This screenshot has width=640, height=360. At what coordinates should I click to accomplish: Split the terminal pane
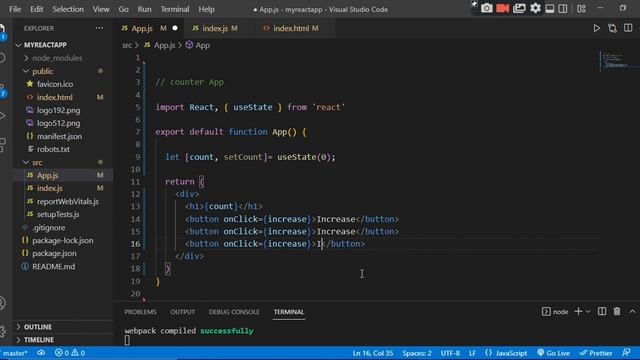click(x=602, y=311)
